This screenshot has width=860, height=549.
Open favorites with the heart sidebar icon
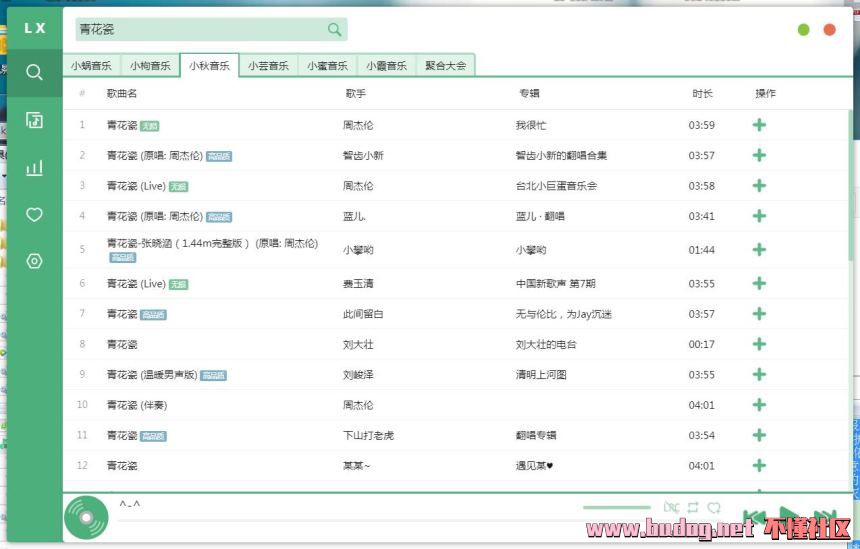(35, 214)
